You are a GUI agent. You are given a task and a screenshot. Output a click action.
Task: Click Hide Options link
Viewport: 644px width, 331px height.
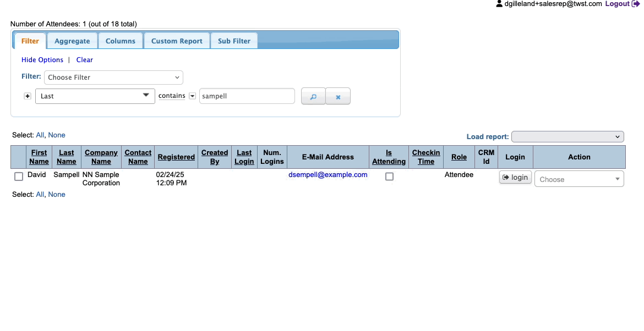coord(42,60)
